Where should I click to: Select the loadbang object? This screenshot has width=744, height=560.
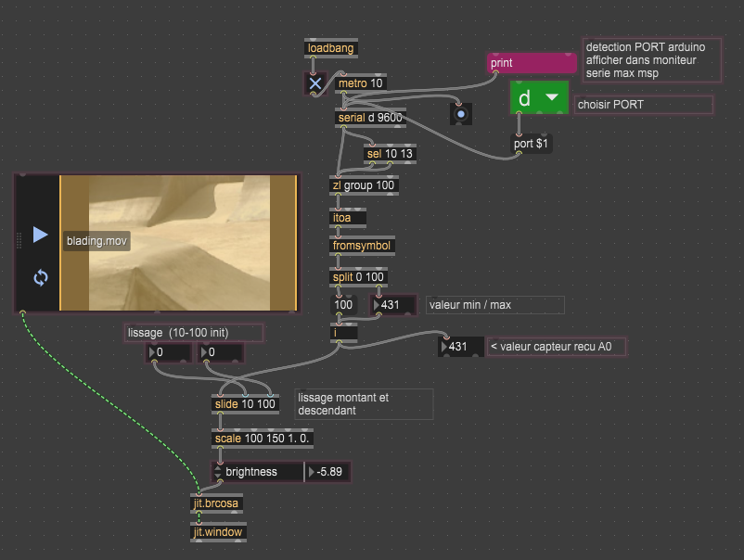click(x=330, y=48)
